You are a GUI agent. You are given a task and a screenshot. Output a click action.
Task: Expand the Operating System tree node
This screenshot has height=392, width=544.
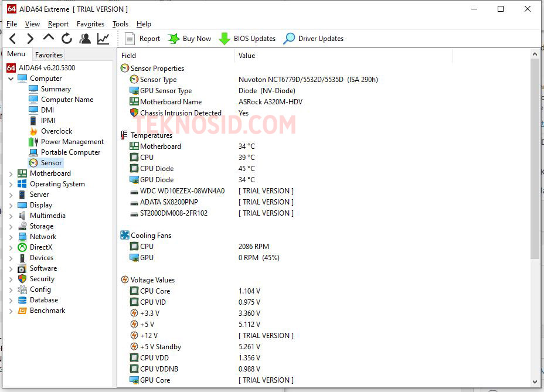[x=11, y=184]
